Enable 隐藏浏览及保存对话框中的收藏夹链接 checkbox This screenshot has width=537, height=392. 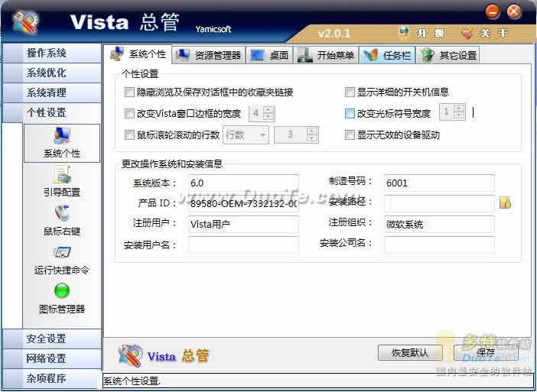pyautogui.click(x=129, y=92)
